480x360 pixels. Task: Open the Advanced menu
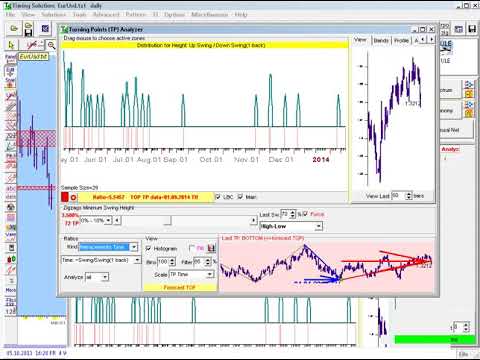tap(106, 15)
